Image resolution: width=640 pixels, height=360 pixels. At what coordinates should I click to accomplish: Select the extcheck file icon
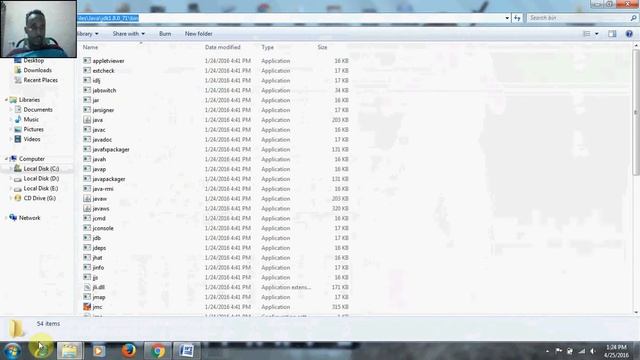[87, 71]
